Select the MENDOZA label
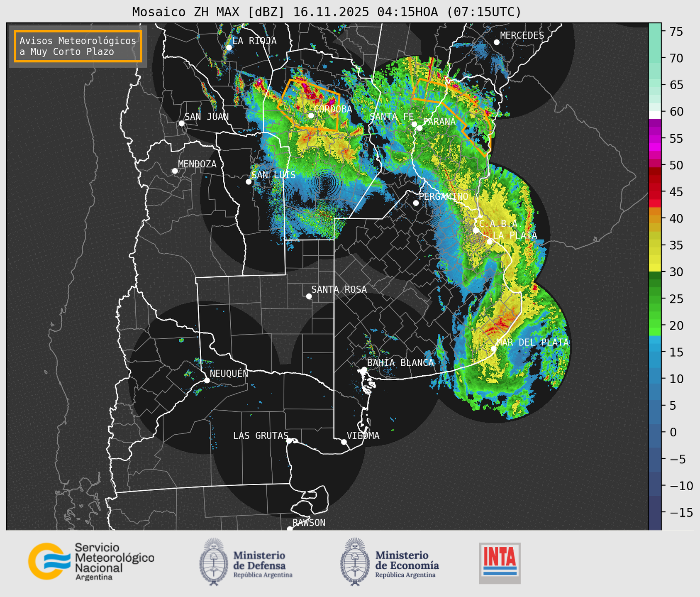This screenshot has width=700, height=597. point(197,164)
